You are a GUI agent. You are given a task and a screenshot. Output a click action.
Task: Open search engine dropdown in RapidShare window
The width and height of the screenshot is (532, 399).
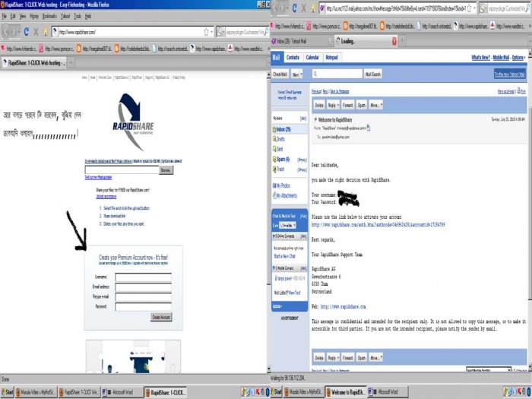coord(223,32)
